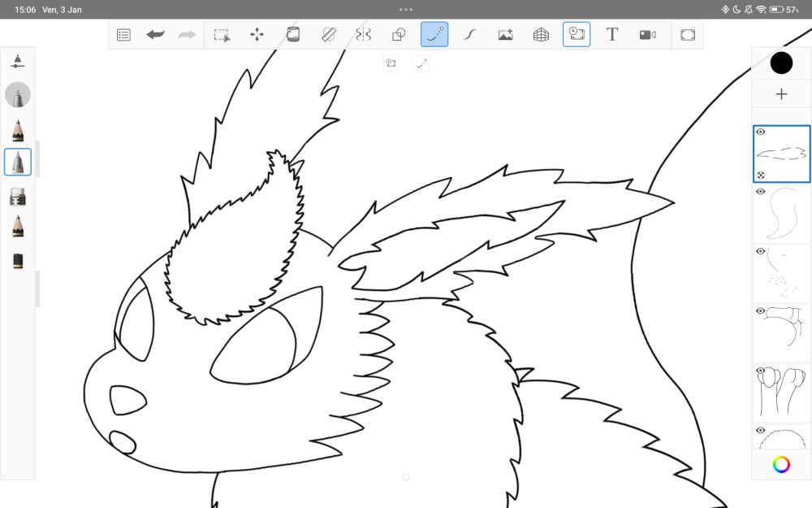Select the first pencil brush
Screen dimensions: 812x508
click(18, 130)
